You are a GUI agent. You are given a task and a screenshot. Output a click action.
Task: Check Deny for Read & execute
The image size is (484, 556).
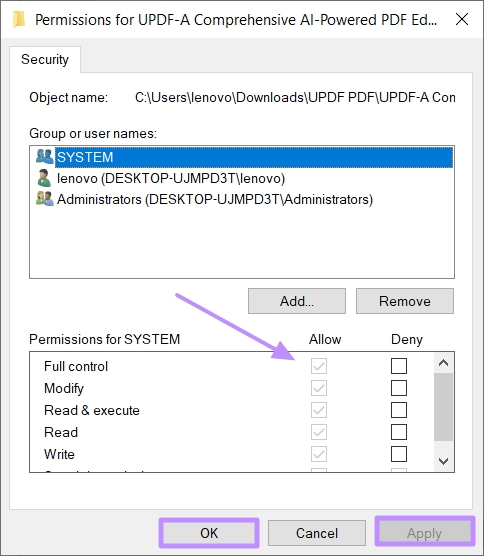point(399,410)
